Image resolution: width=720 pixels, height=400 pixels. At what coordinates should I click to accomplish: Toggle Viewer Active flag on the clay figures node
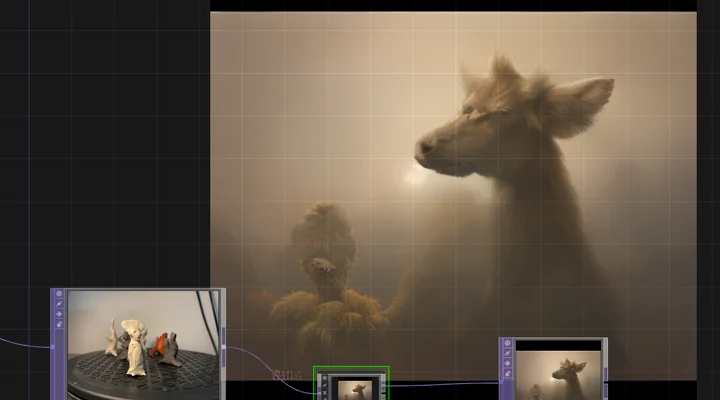click(59, 295)
